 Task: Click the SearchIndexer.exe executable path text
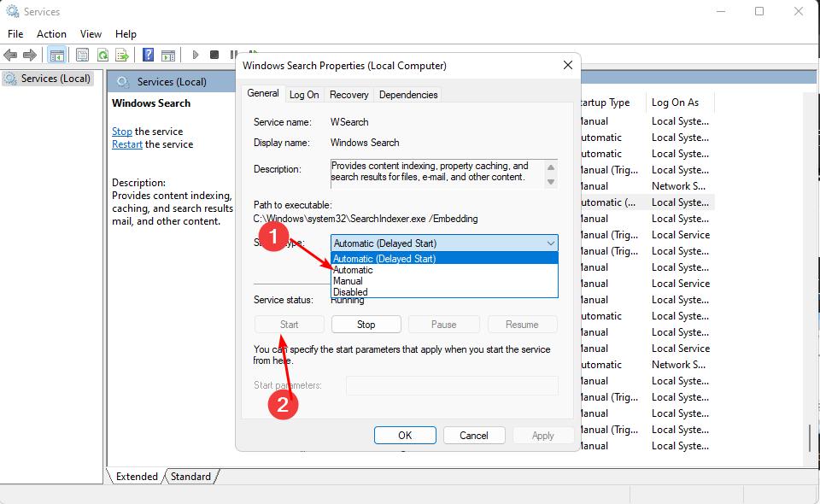coord(366,219)
